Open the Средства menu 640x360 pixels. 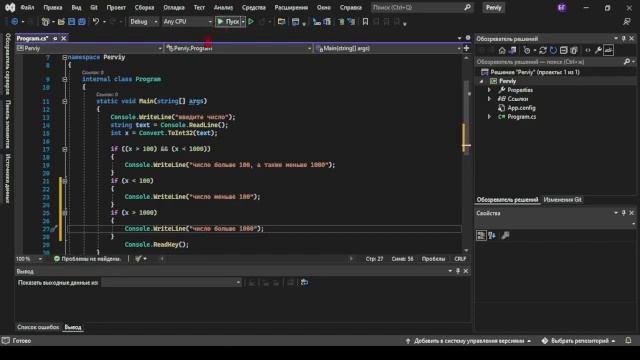(253, 8)
